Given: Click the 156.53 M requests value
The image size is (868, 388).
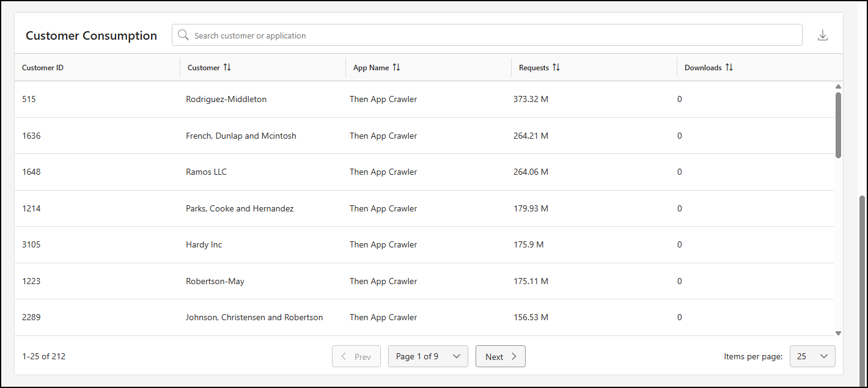Looking at the screenshot, I should tap(531, 317).
